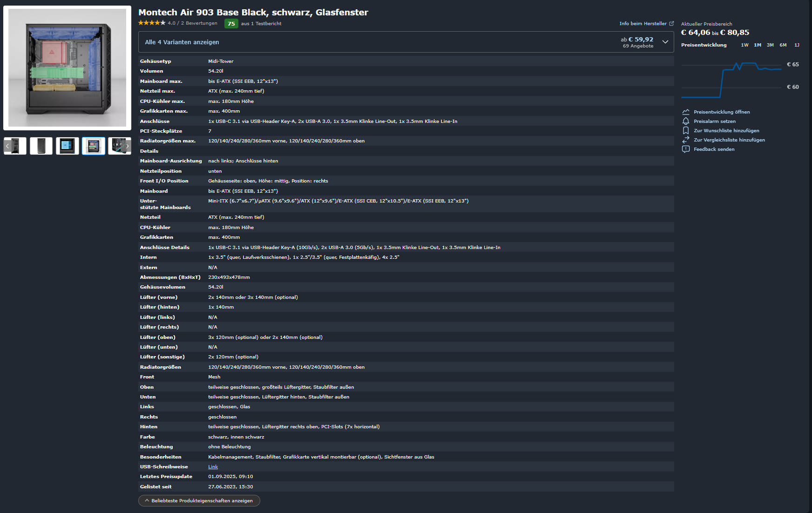
Task: Click the star rating icons below the title
Action: (x=152, y=23)
